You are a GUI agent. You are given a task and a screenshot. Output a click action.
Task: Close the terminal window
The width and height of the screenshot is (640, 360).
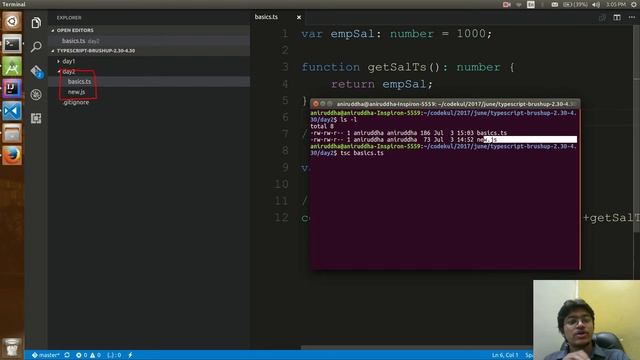point(316,104)
